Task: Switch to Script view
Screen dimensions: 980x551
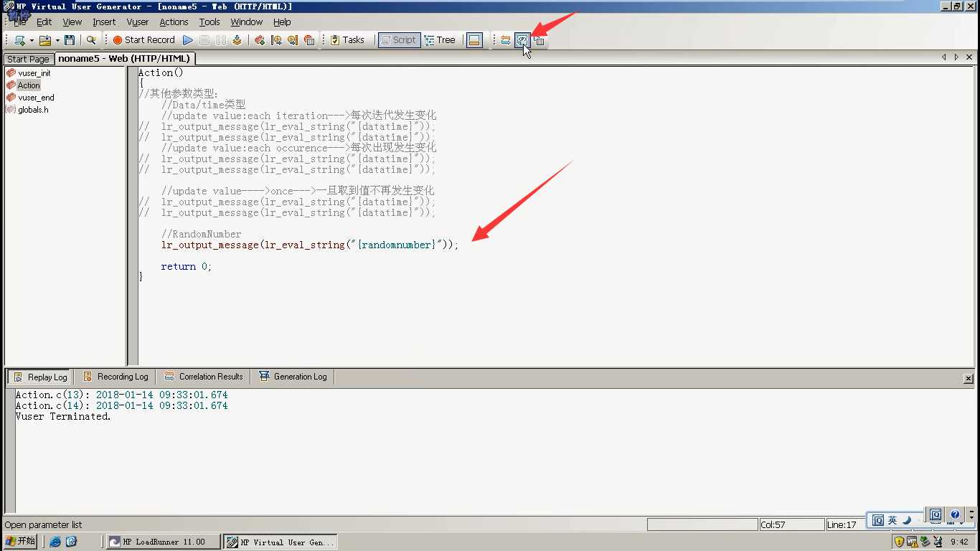Action: coord(399,40)
